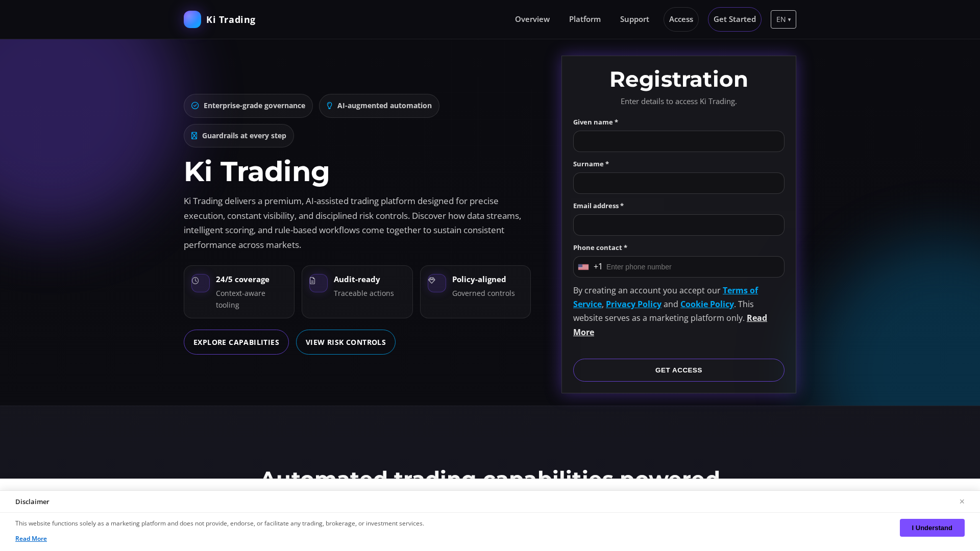This screenshot has width=980, height=551.
Task: Click the I Understand button
Action: tap(932, 528)
